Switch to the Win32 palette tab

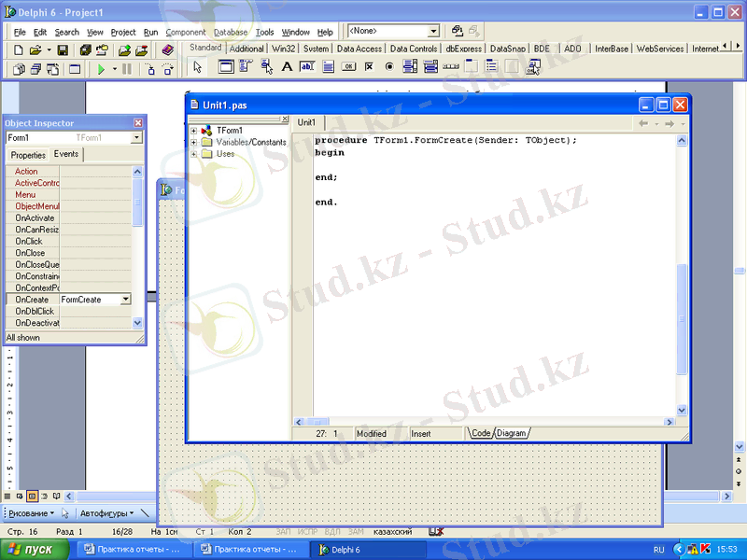click(284, 49)
